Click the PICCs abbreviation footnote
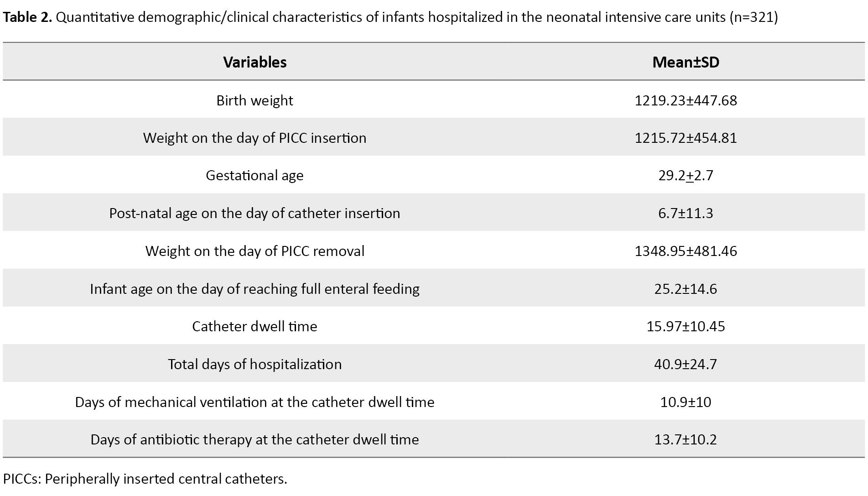868x496 pixels. tap(145, 479)
